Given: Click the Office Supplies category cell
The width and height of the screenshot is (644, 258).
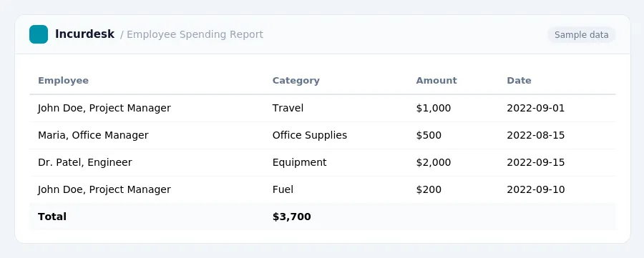Looking at the screenshot, I should [x=310, y=135].
